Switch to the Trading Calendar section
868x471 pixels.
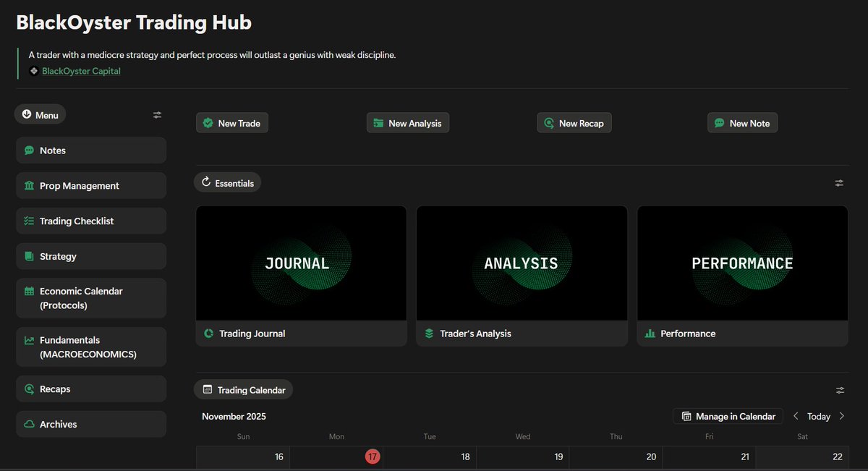[x=243, y=389]
